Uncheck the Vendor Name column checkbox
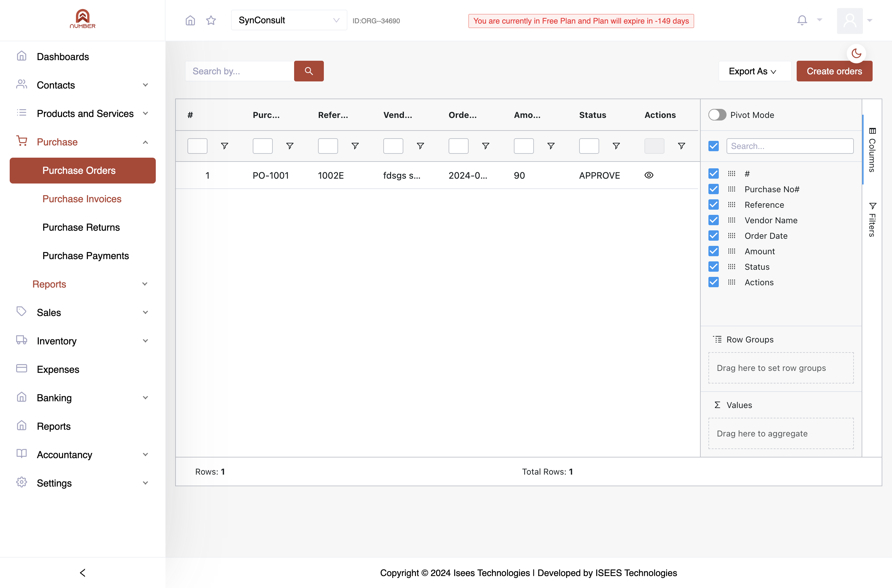This screenshot has height=588, width=892. tap(714, 220)
